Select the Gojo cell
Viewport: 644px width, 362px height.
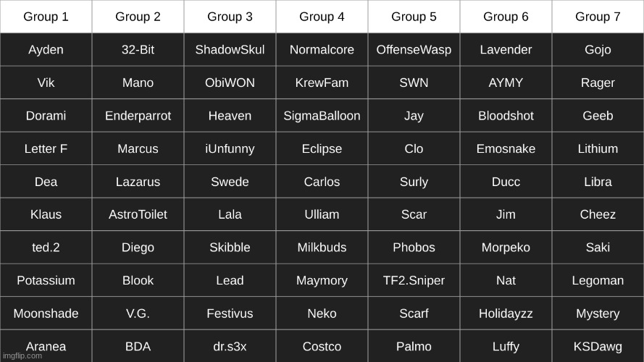click(598, 50)
